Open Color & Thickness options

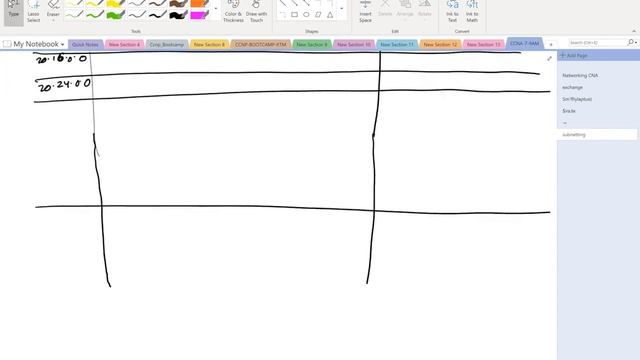click(233, 11)
